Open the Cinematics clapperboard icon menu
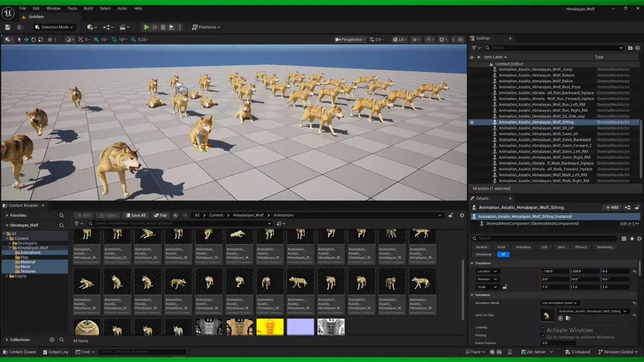 (125, 27)
